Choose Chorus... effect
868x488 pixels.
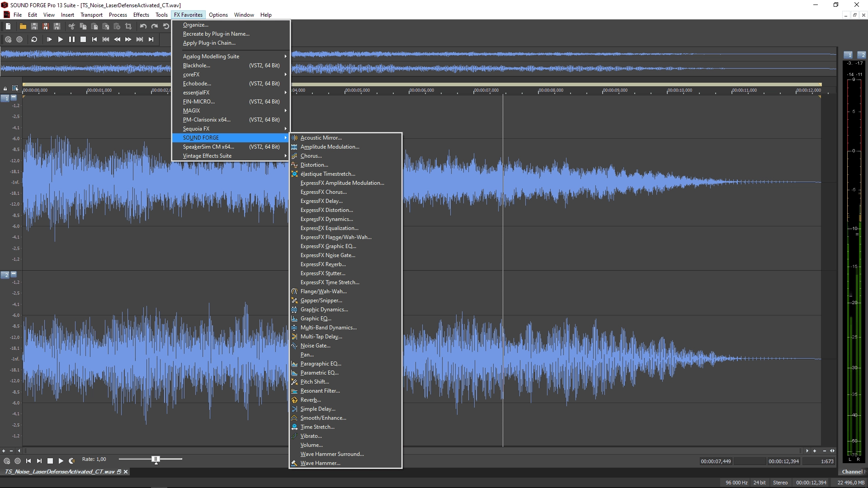[345, 156]
